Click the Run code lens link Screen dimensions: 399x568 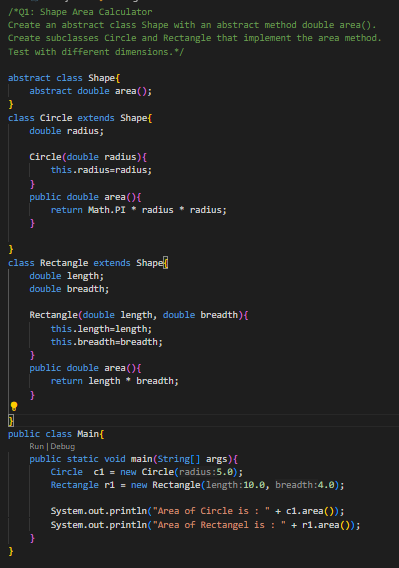37,446
